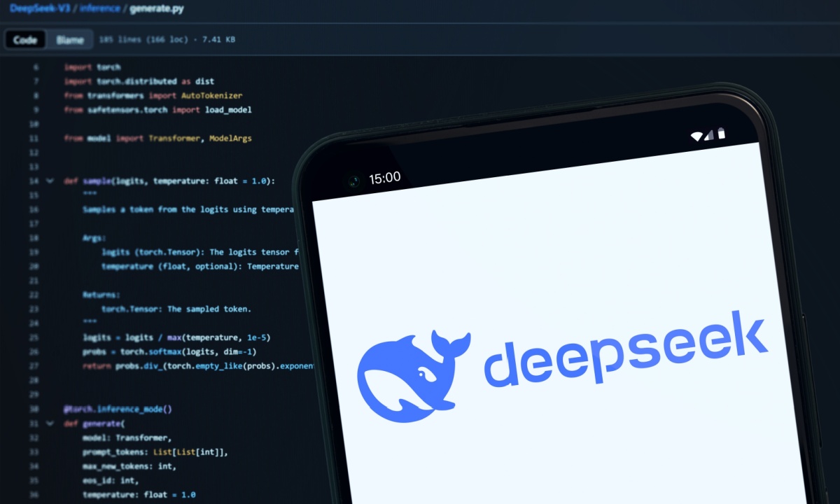Tap the battery icon on the phone
This screenshot has width=840, height=504.
pos(721,133)
